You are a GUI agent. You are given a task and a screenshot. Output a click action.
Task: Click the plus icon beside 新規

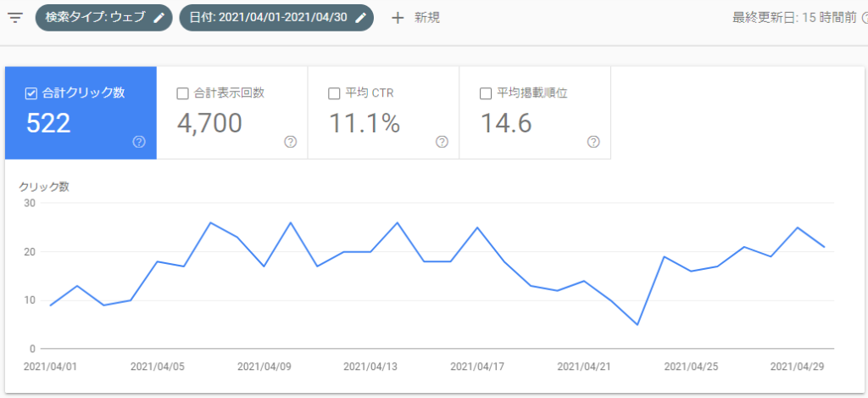click(x=398, y=18)
